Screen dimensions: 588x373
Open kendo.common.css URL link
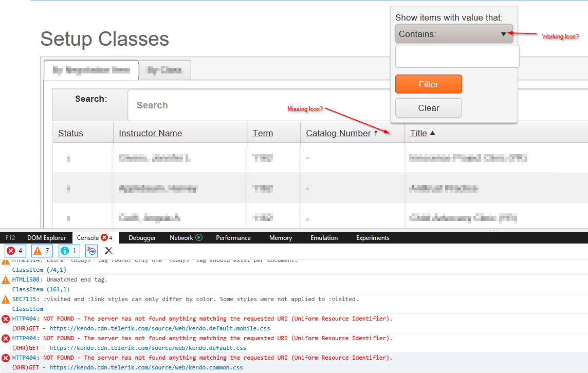coord(146,367)
